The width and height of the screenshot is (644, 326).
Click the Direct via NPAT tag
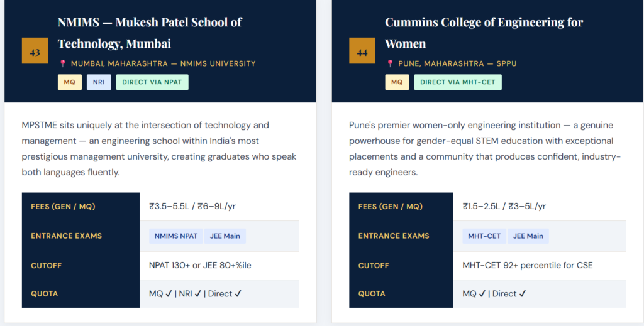pos(152,82)
